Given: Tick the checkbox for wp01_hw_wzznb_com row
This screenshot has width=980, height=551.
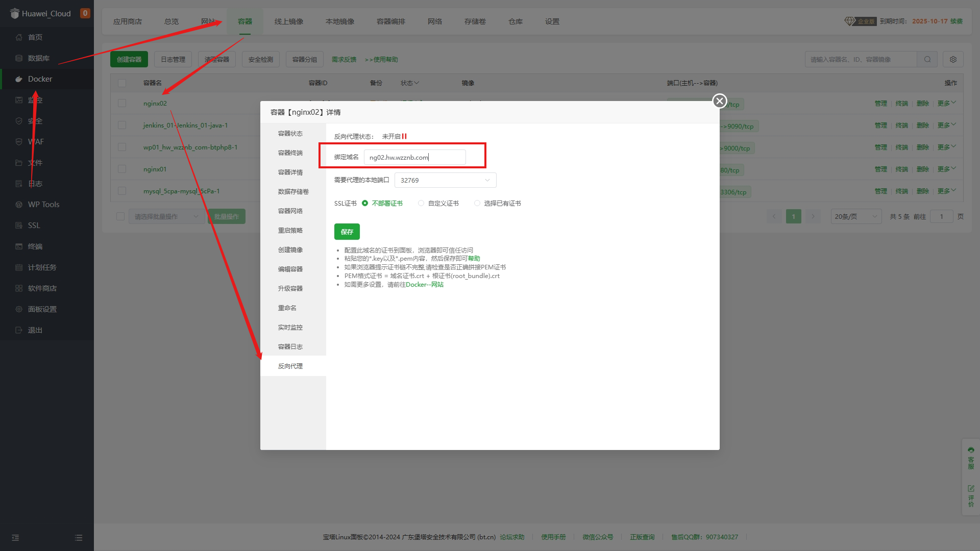Looking at the screenshot, I should pyautogui.click(x=122, y=147).
